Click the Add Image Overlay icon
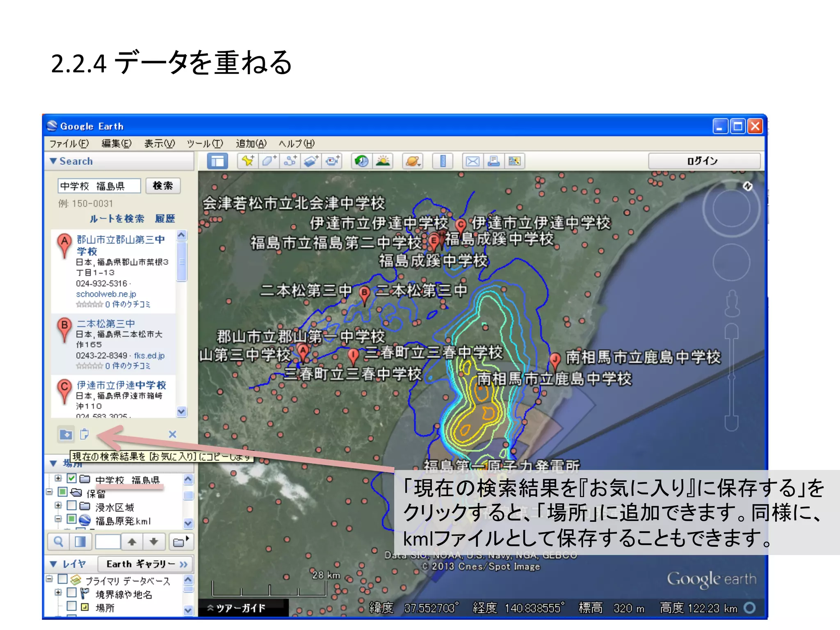The width and height of the screenshot is (840, 630). (x=311, y=161)
